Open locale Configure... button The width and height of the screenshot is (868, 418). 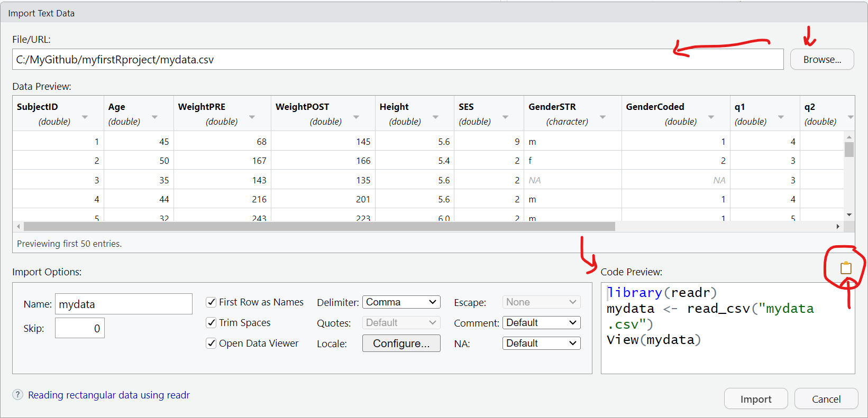coord(401,343)
